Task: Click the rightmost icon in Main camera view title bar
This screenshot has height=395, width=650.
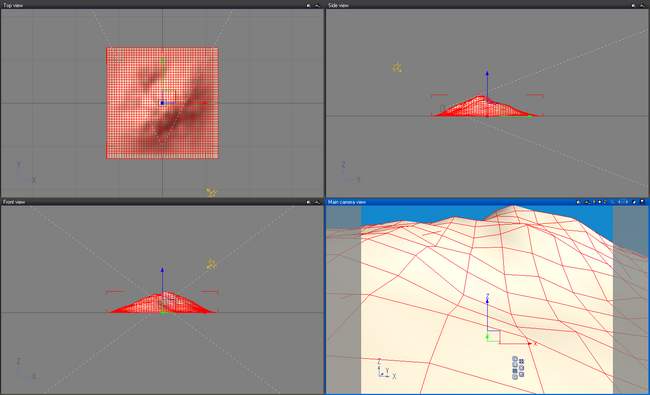Action: tap(643, 202)
